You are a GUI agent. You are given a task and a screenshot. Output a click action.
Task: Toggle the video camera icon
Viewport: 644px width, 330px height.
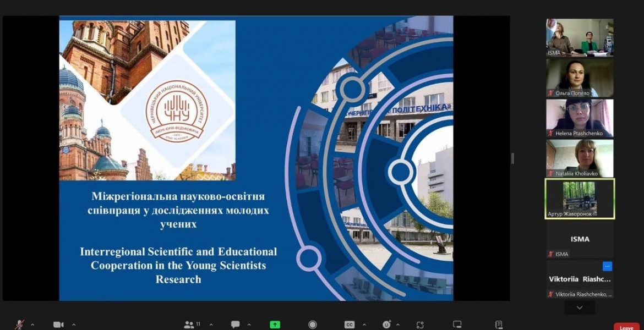tap(58, 324)
